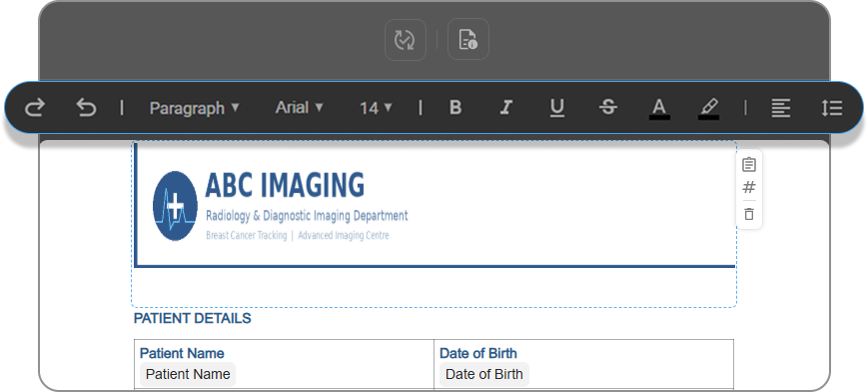Click the ABC Imaging logo image
Image resolution: width=868 pixels, height=392 pixels.
175,206
